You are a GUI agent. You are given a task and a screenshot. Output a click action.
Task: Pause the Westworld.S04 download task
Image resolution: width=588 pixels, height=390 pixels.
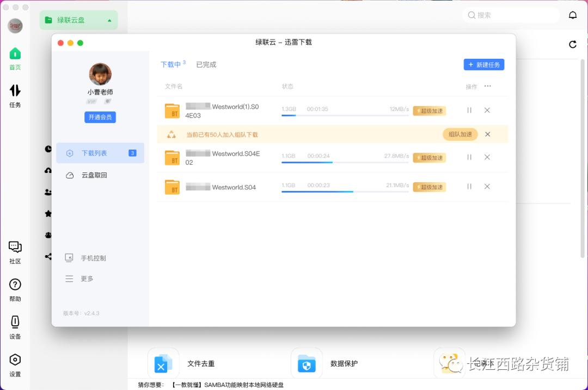[x=469, y=187]
